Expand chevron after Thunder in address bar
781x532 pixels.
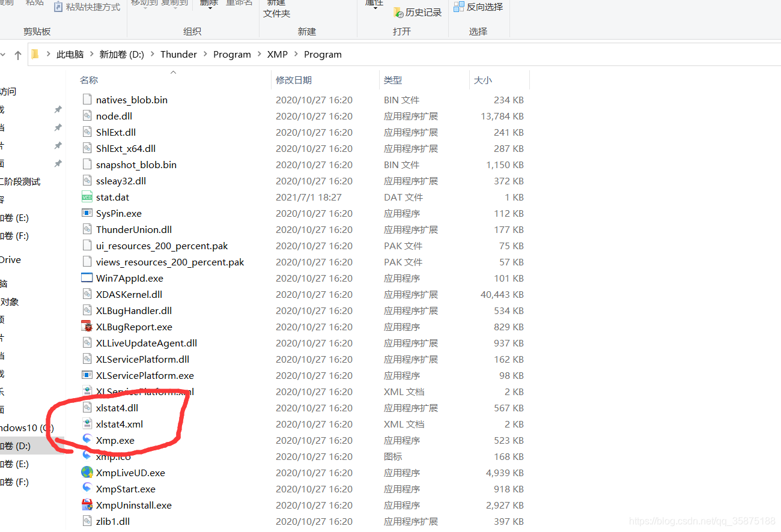(205, 54)
